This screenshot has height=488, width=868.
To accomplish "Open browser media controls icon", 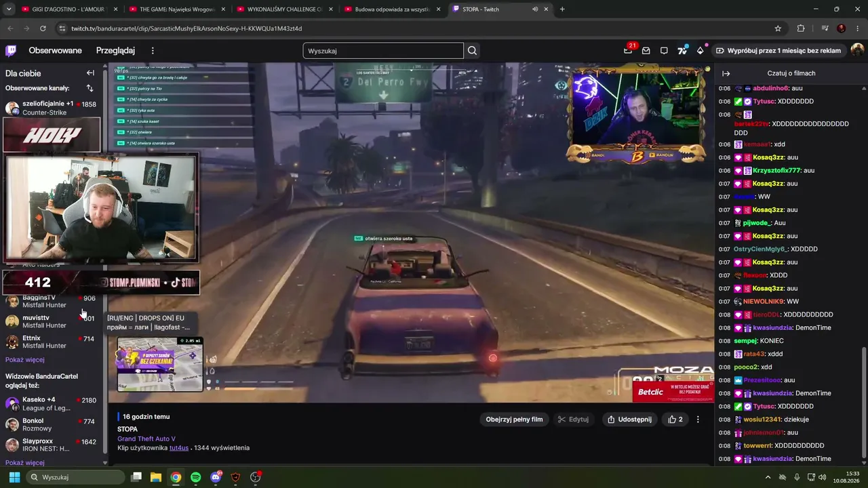I will (x=825, y=28).
